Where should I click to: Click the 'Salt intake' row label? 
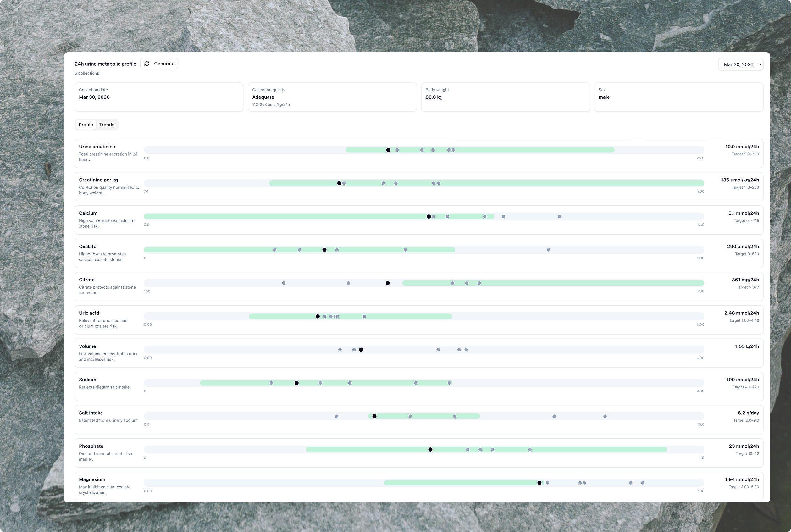coord(91,413)
